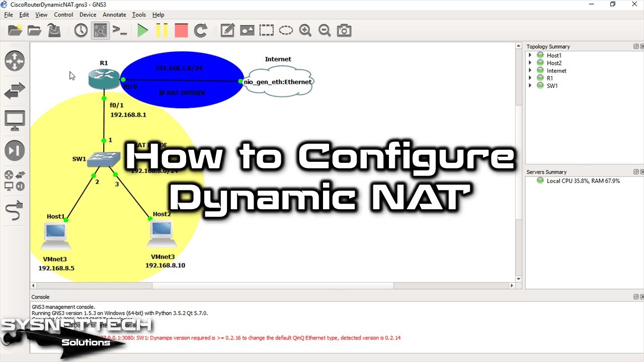644x362 pixels.
Task: Click the Zoom out magnifier
Action: coord(325,31)
